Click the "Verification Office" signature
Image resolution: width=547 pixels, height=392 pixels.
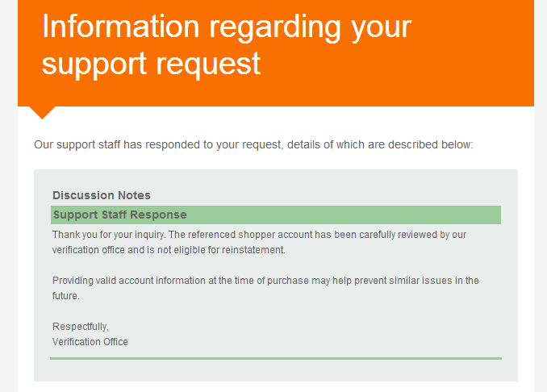pyautogui.click(x=90, y=342)
